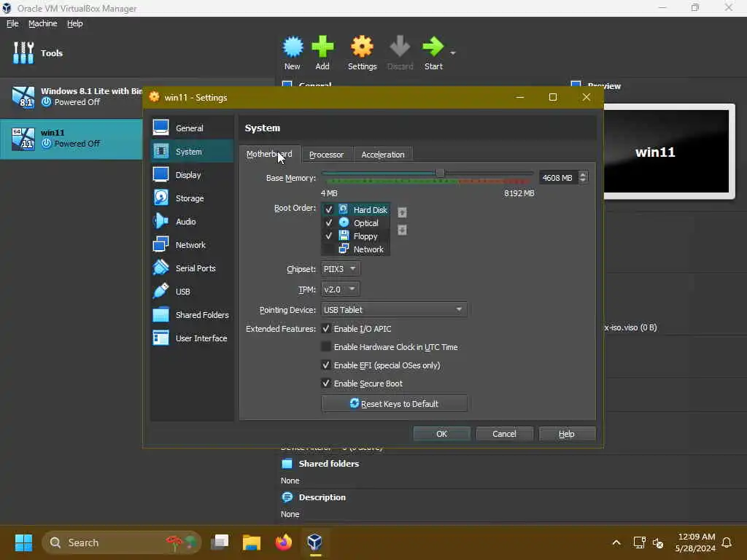
Task: Open the TPM v2.0 dropdown
Action: click(340, 289)
